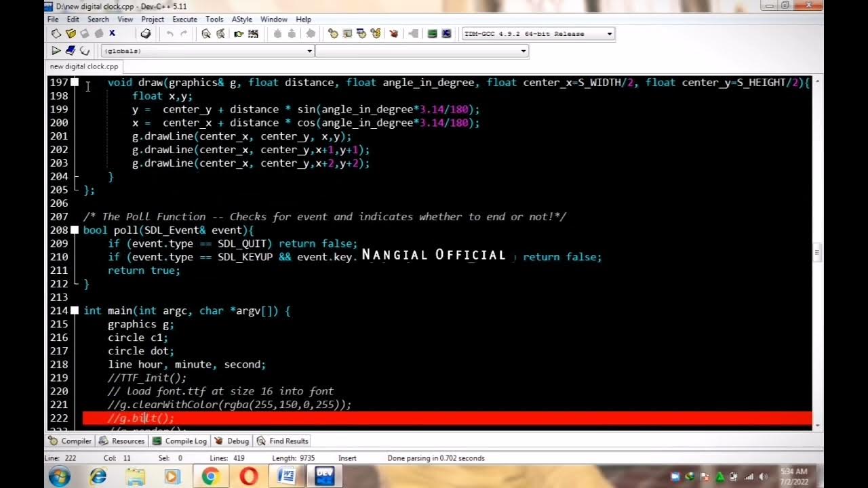Click the Undo arrow icon
This screenshot has width=868, height=488.
pos(170,33)
